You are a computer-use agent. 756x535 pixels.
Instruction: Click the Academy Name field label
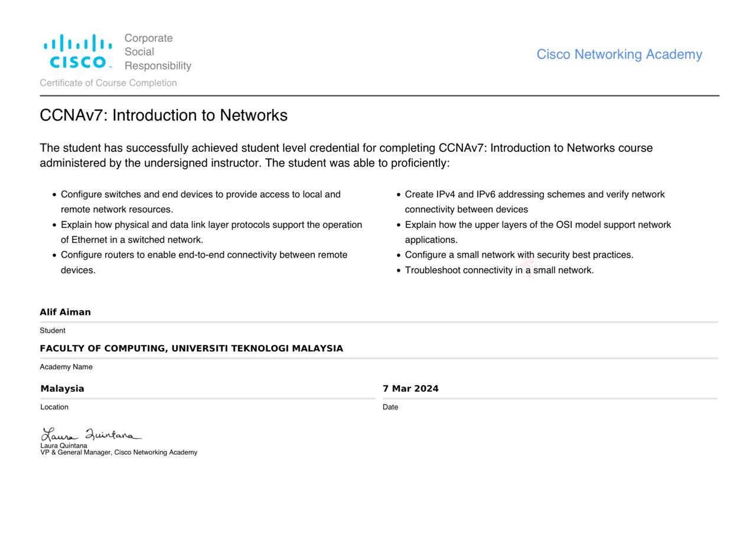66,367
